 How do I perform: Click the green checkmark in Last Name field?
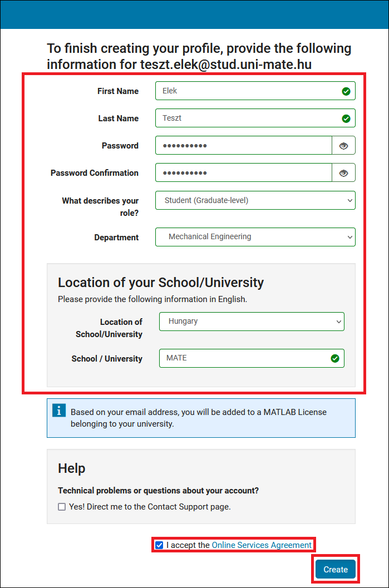[346, 118]
